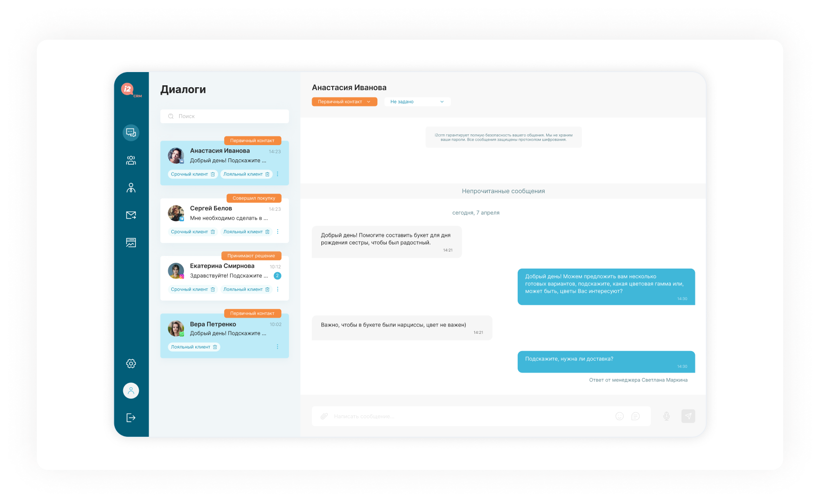820x504 pixels.
Task: Open message templates icon in input field
Action: point(635,416)
